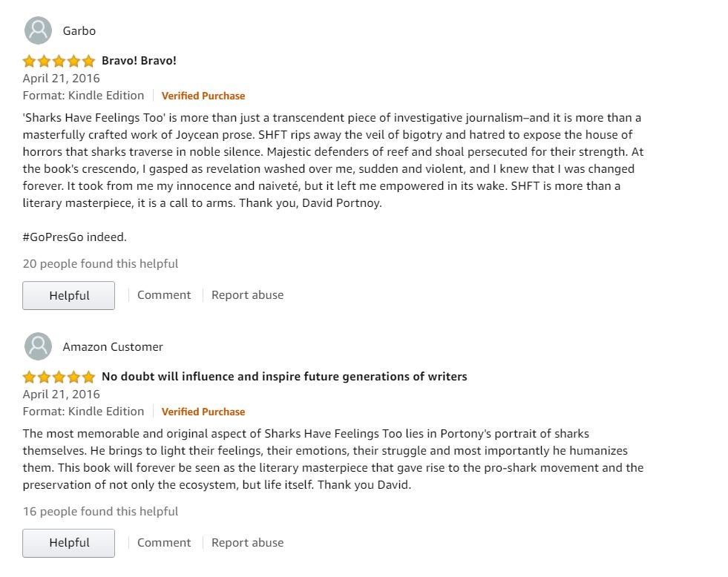This screenshot has height=577, width=728.
Task: Click Format: Kindle Edition under Garbo's review
Action: point(84,96)
